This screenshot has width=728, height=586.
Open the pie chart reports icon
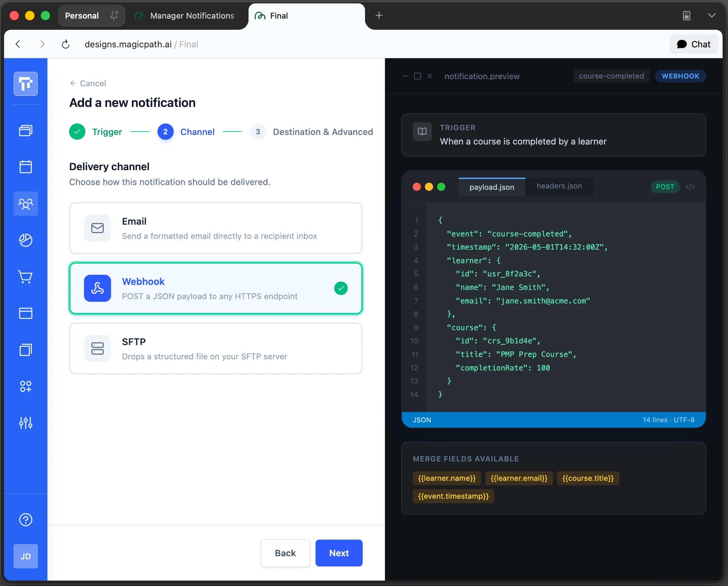tap(26, 240)
